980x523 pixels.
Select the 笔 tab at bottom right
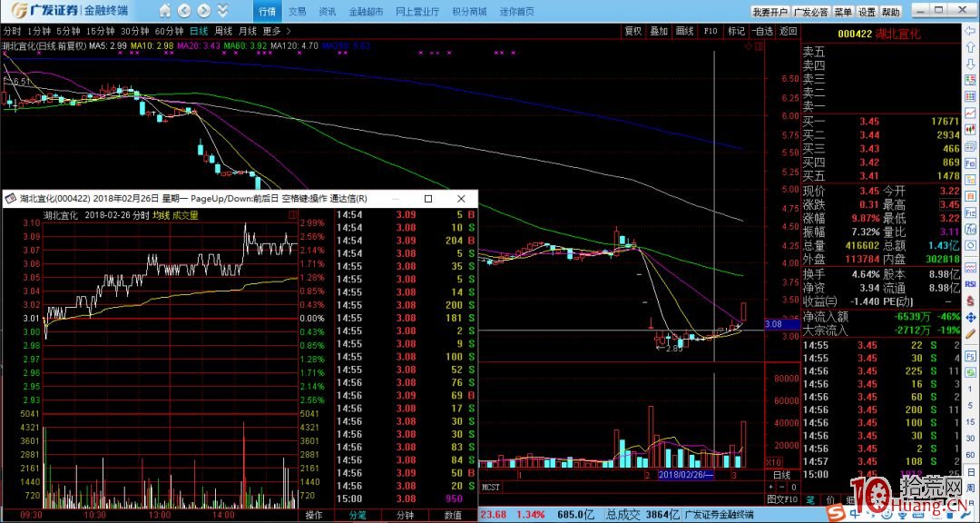(812, 499)
